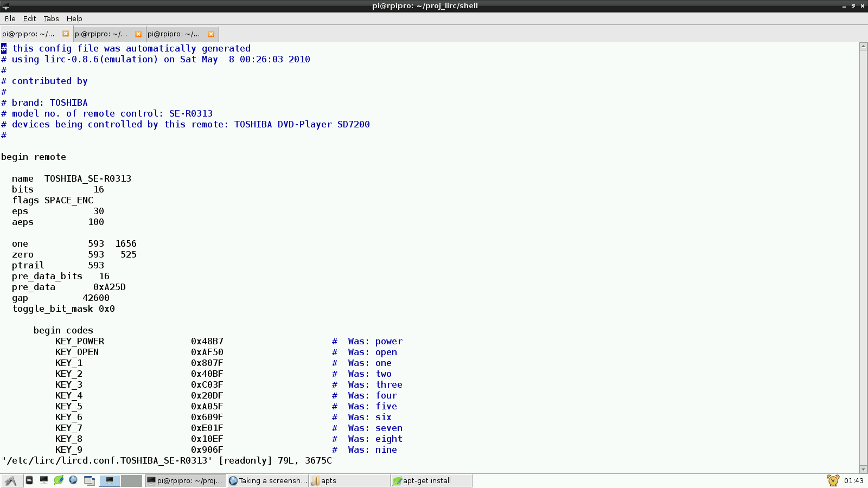868x488 pixels.
Task: Click the comment 'Was: power'
Action: click(375, 341)
